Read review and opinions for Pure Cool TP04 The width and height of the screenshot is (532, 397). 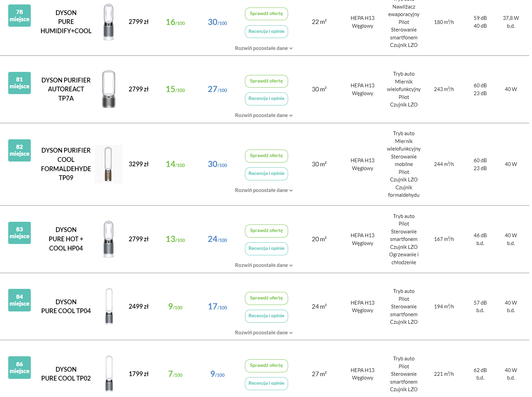tap(266, 316)
